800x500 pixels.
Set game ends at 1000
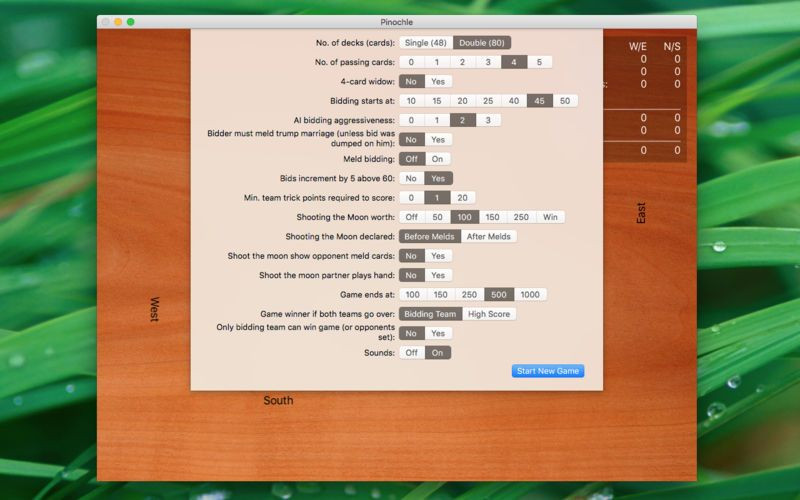click(530, 295)
